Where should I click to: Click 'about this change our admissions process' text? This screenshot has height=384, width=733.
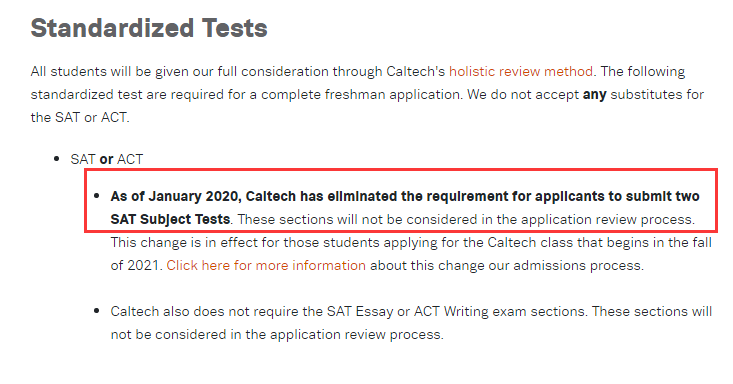(x=507, y=265)
